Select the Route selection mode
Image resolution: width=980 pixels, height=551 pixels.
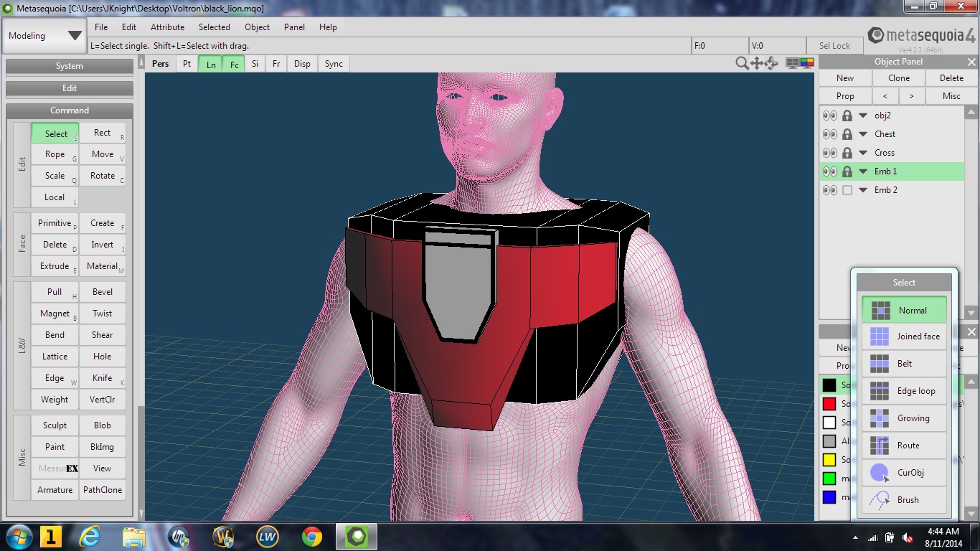click(x=904, y=446)
